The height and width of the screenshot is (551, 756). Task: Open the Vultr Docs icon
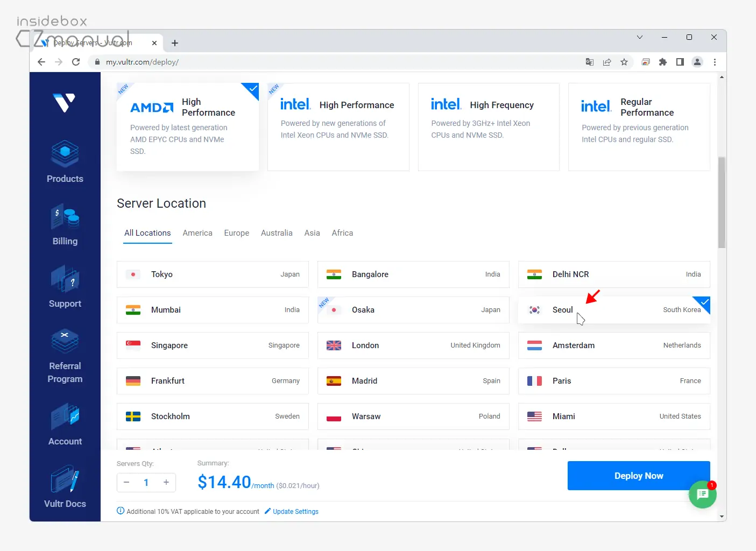pyautogui.click(x=65, y=479)
